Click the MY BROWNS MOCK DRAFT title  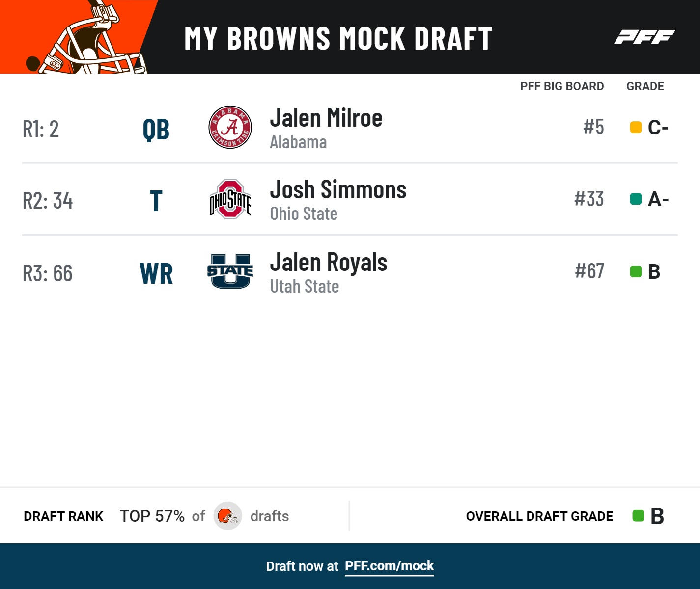(338, 39)
